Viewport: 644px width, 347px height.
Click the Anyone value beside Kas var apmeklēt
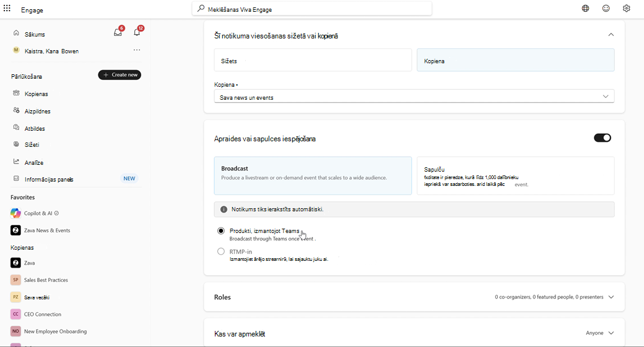pos(594,333)
